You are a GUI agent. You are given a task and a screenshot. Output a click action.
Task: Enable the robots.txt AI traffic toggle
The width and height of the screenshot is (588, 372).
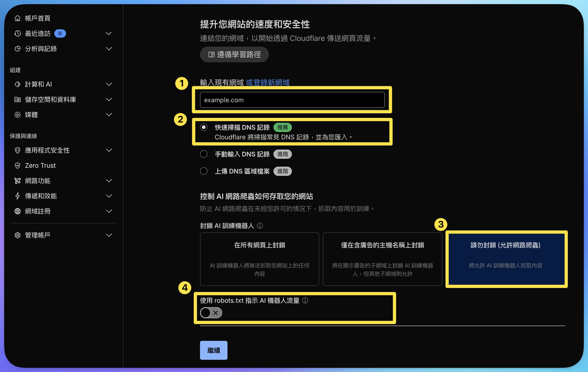pyautogui.click(x=211, y=313)
